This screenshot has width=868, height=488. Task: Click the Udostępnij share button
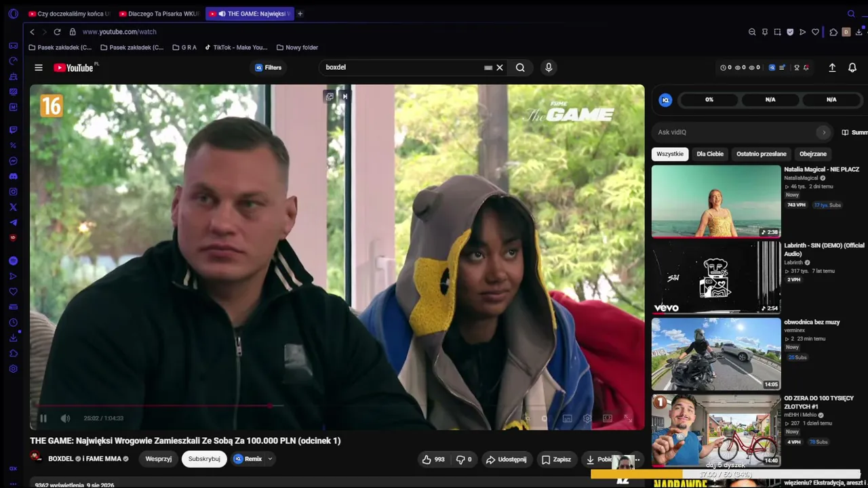tap(506, 460)
